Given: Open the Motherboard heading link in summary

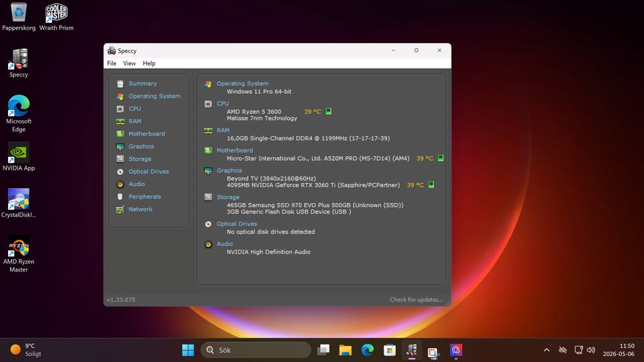Looking at the screenshot, I should coord(235,150).
